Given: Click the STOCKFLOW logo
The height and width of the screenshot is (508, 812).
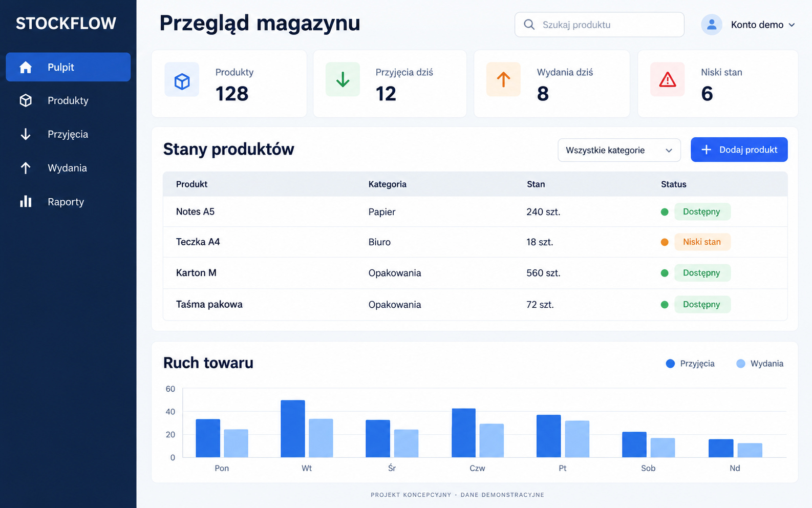Looking at the screenshot, I should 66,23.
